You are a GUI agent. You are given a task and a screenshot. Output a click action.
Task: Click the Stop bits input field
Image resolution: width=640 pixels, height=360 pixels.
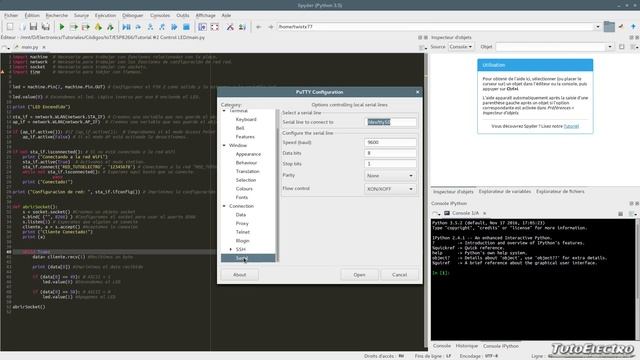click(390, 164)
